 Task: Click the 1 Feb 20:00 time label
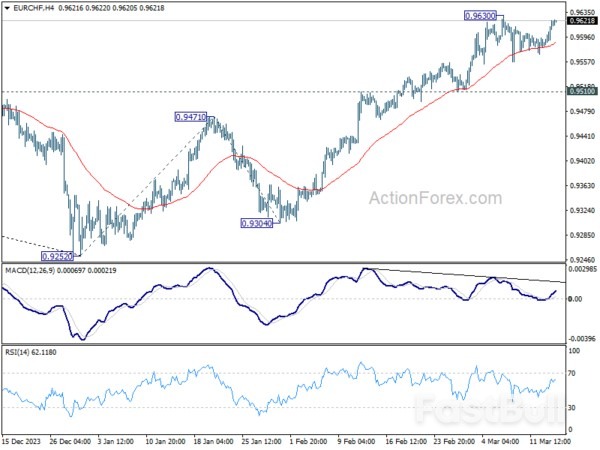(308, 442)
